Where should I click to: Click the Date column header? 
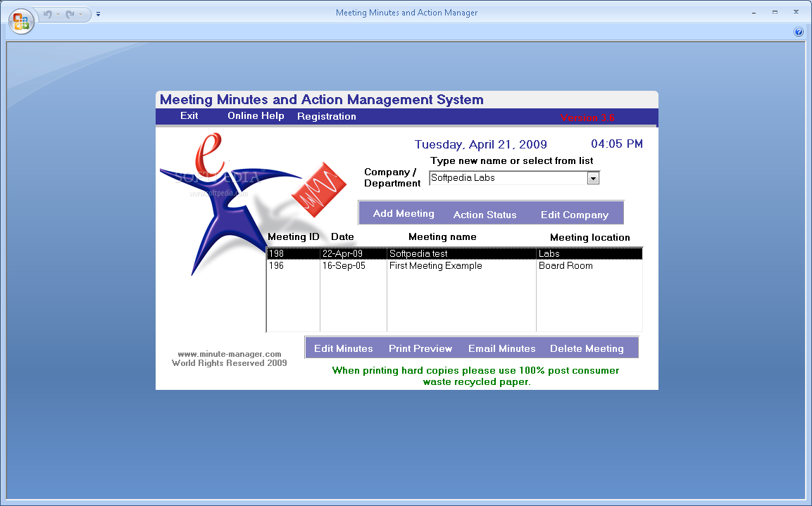(342, 237)
